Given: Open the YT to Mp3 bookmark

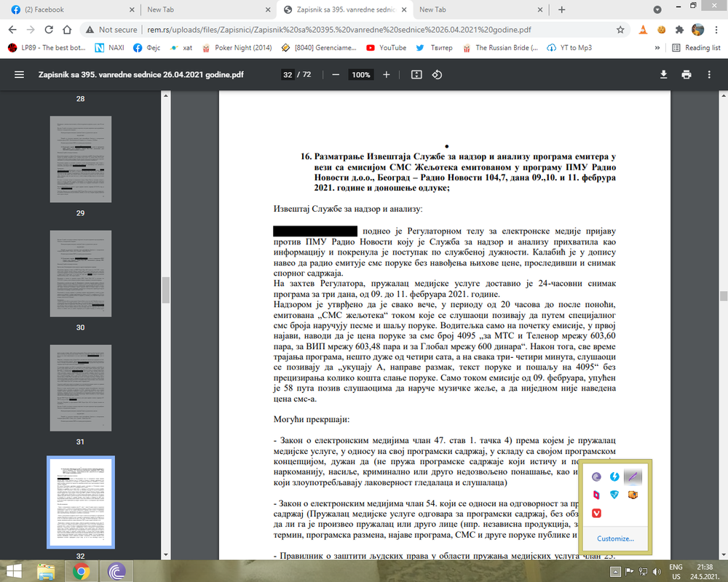Looking at the screenshot, I should (x=569, y=48).
